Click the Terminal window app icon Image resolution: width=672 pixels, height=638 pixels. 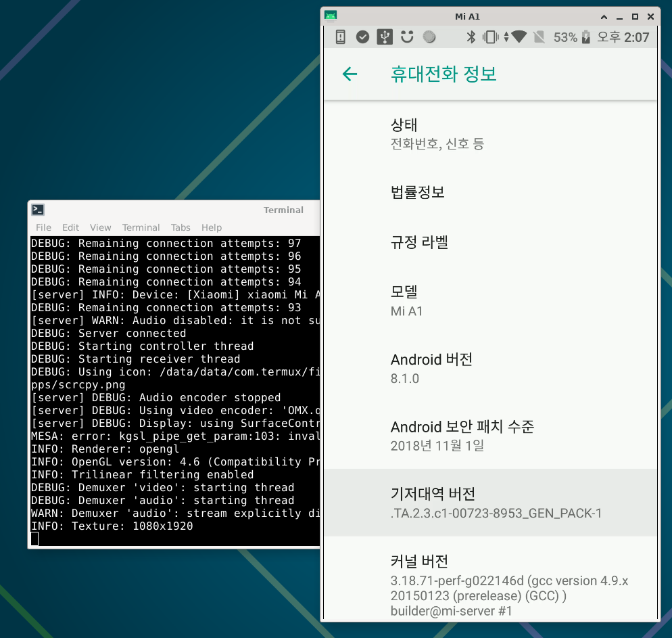click(38, 210)
